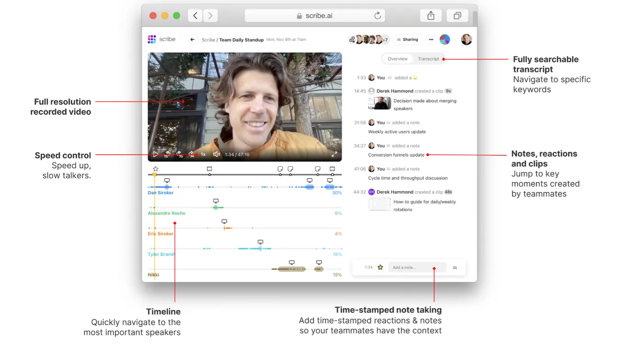Viewport: 644px width, 361px height.
Task: Click Tyler Brandt's large speaking segment on track
Action: 255,248
